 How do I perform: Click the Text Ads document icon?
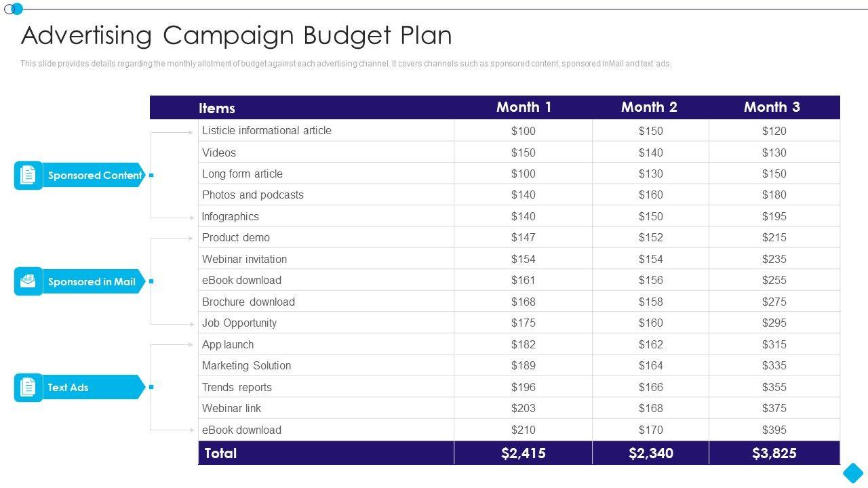pos(28,388)
